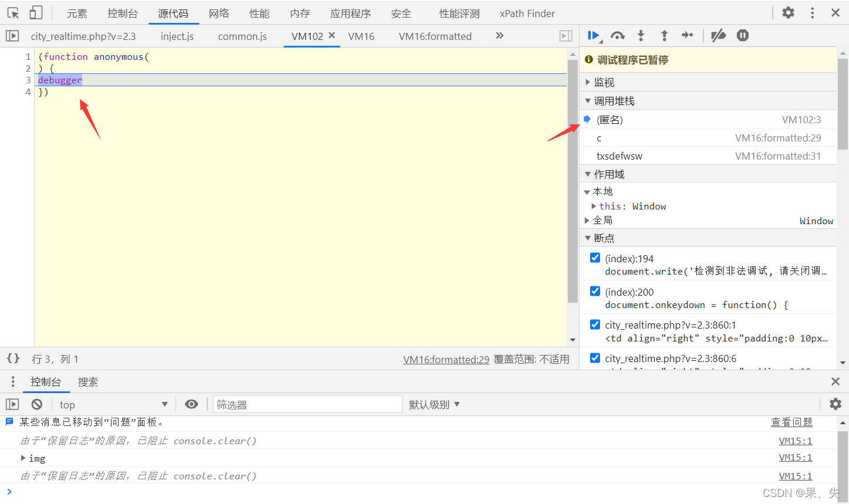Open DevTools more options menu
Screen dimensions: 849x504
tap(813, 12)
